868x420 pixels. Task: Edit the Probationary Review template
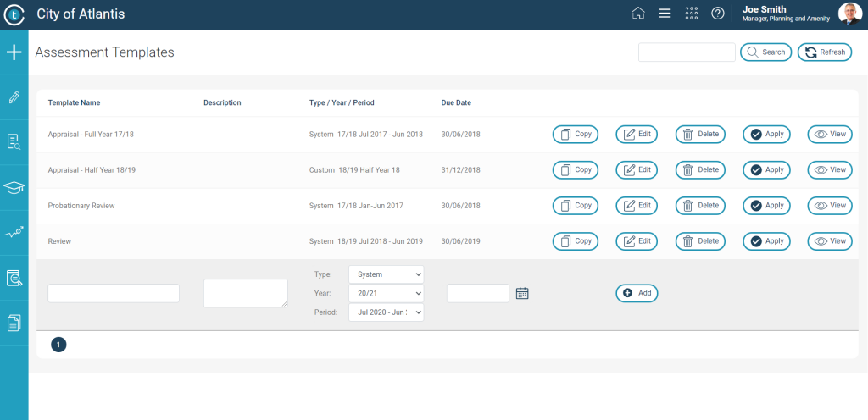click(x=637, y=206)
